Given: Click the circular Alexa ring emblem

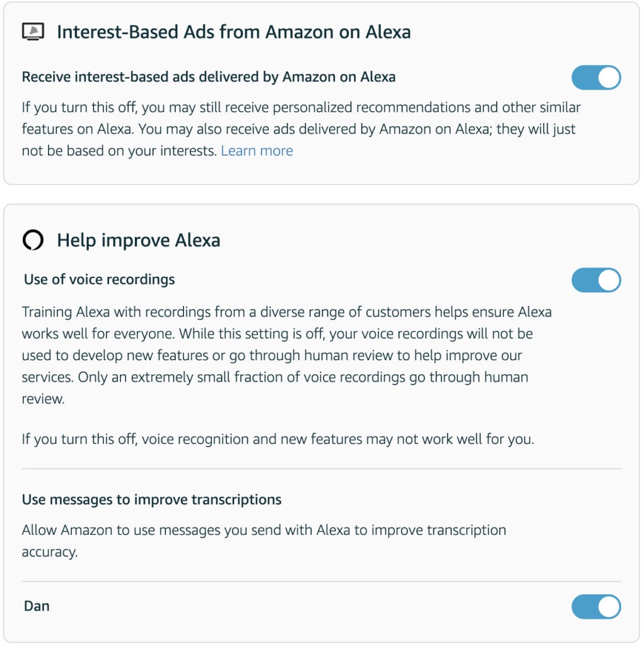Looking at the screenshot, I should click(33, 240).
